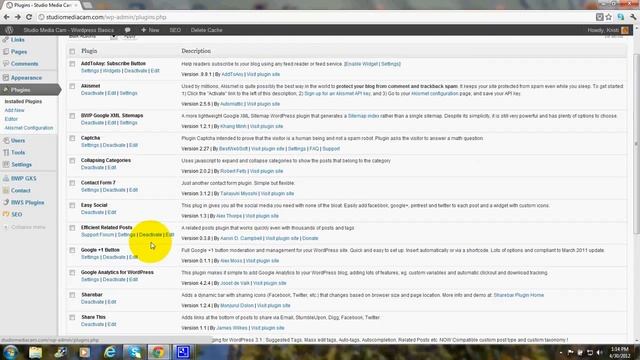Open Donate link for Efficient Related Posts
The height and width of the screenshot is (360, 640).
310,238
